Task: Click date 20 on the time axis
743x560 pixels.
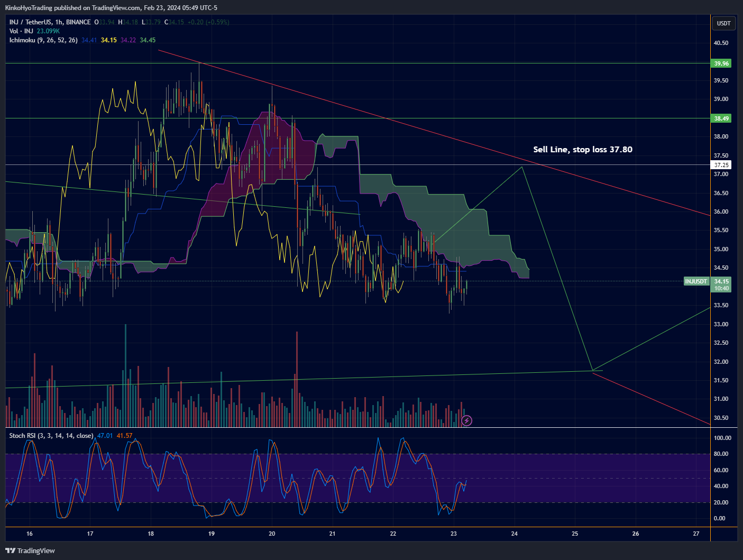Action: tap(272, 534)
